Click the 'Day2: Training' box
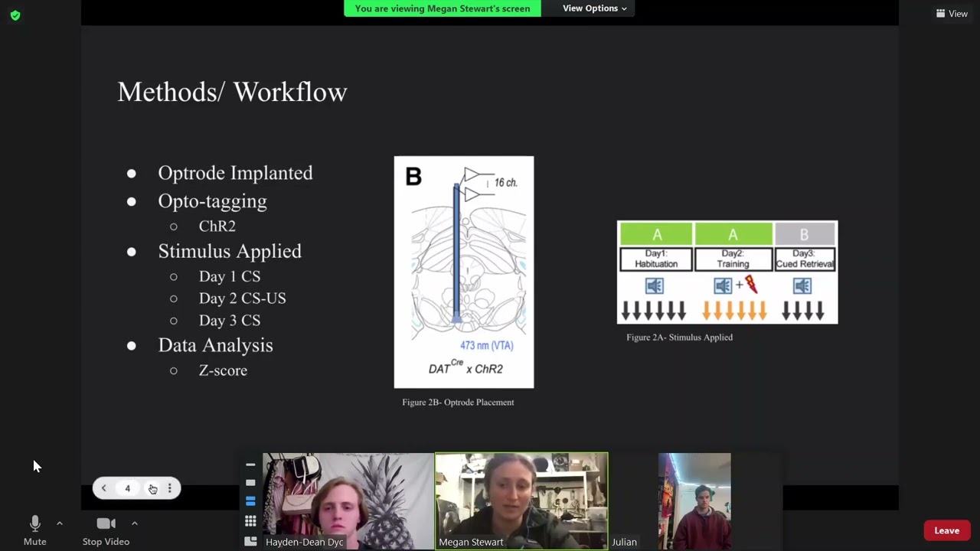980x551 pixels. pyautogui.click(x=733, y=259)
